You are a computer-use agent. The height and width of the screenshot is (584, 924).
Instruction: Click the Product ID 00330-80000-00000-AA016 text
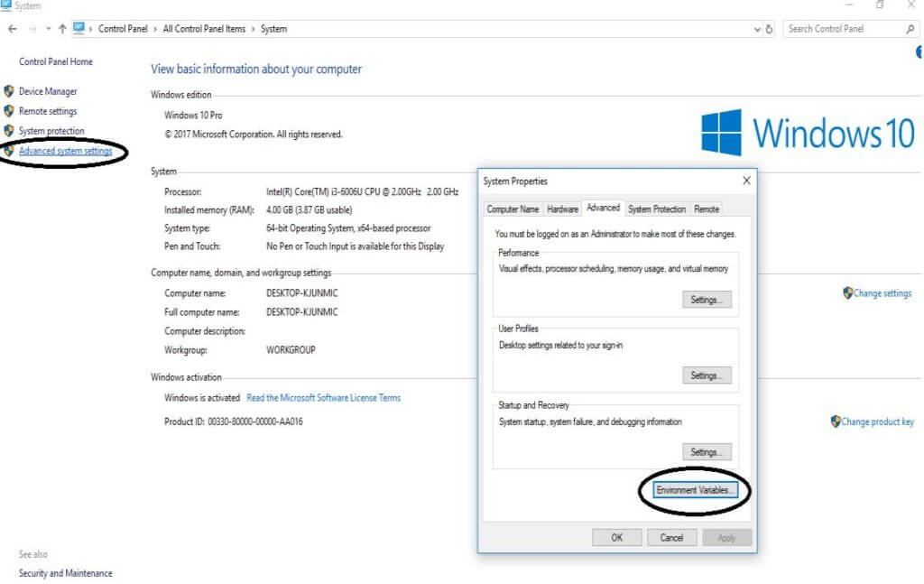point(234,422)
